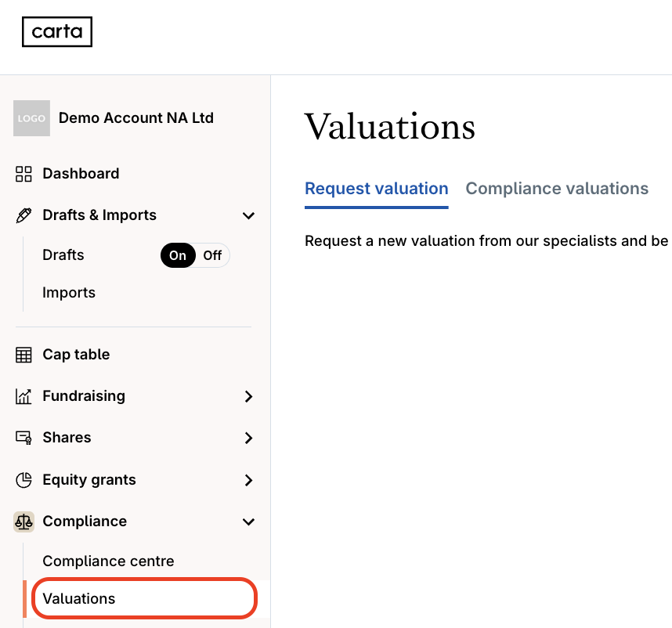
Task: Click the Drafts & Imports pencil icon
Action: [23, 215]
